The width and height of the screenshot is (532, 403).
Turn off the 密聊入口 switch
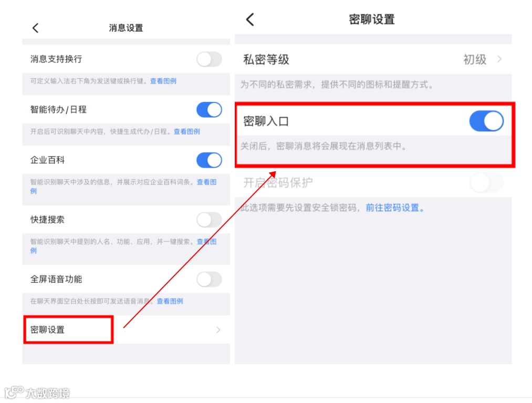click(486, 121)
